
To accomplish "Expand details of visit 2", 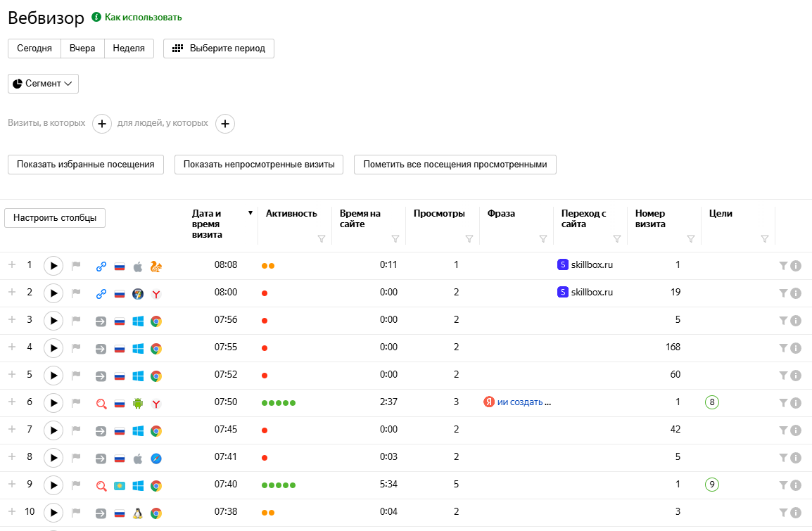I will [12, 292].
